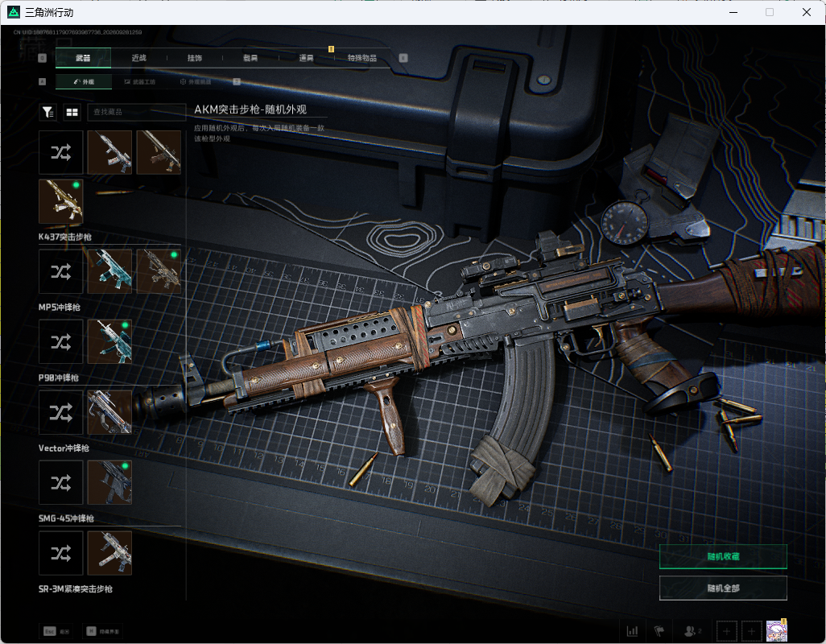This screenshot has height=644, width=826.
Task: Open player avatar profile
Action: (x=776, y=630)
